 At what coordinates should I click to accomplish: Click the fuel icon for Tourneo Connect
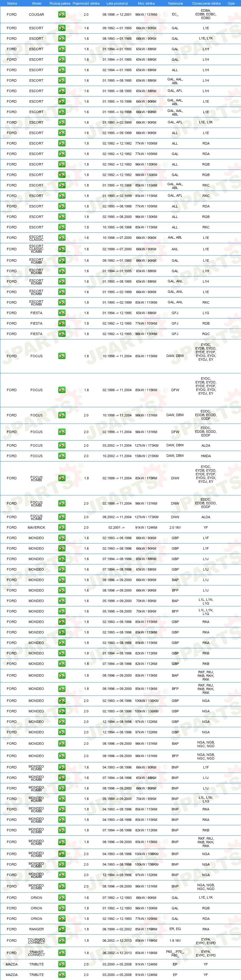click(x=62, y=941)
